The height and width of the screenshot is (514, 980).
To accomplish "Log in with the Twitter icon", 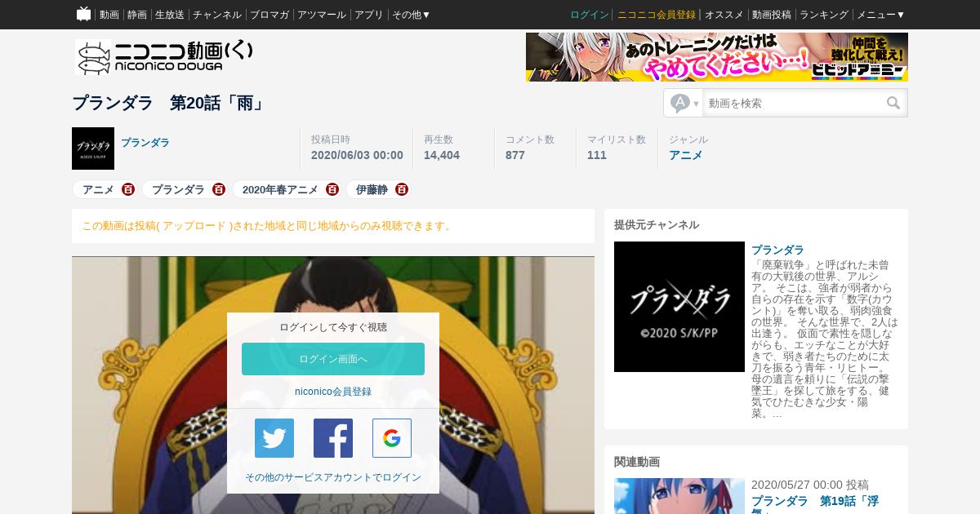I will coord(274,438).
